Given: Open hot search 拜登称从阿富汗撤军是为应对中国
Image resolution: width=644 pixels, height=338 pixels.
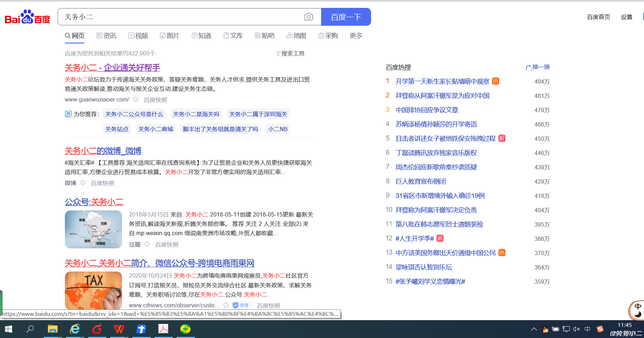Looking at the screenshot, I should pyautogui.click(x=442, y=96).
